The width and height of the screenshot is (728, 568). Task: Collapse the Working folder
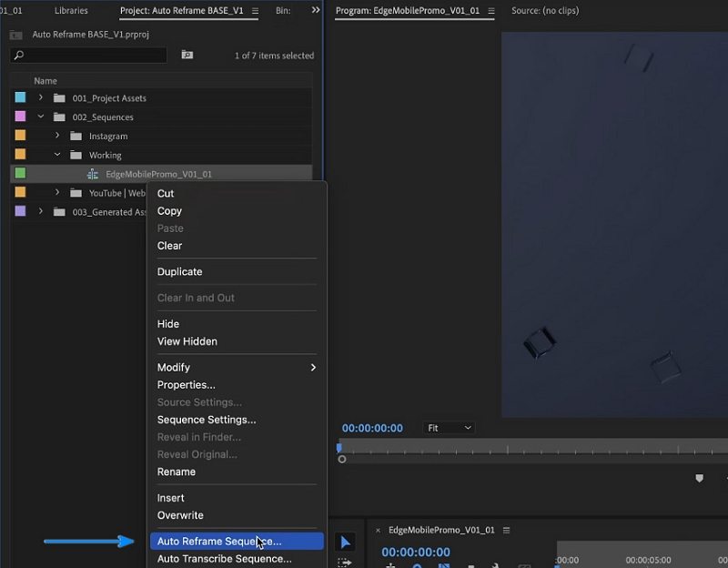pos(56,154)
